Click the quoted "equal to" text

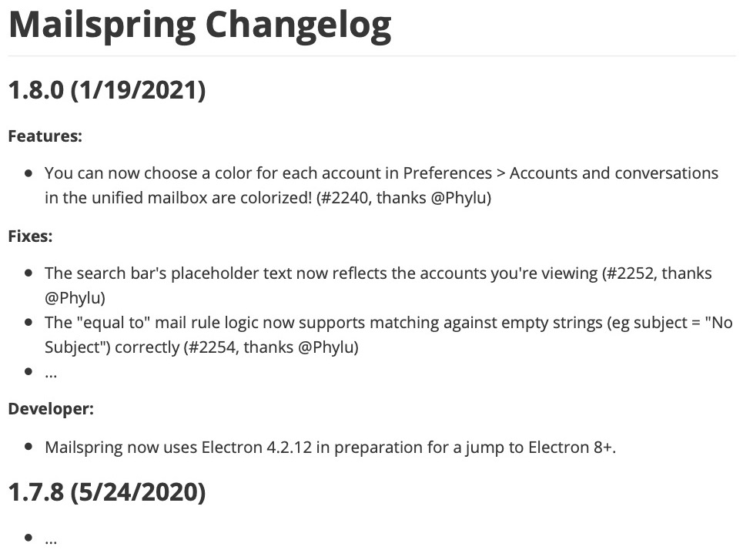tap(111, 323)
